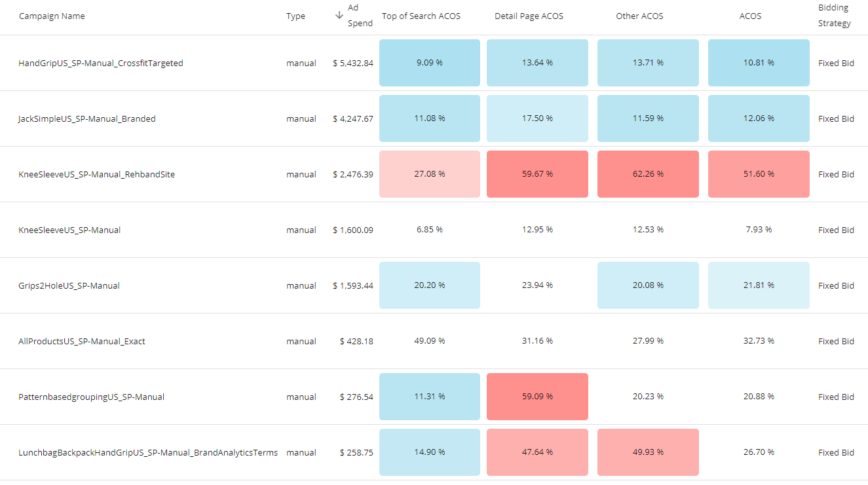Select KneeSleeveUS_SP-Manual_RehbandSite campaign

(96, 175)
